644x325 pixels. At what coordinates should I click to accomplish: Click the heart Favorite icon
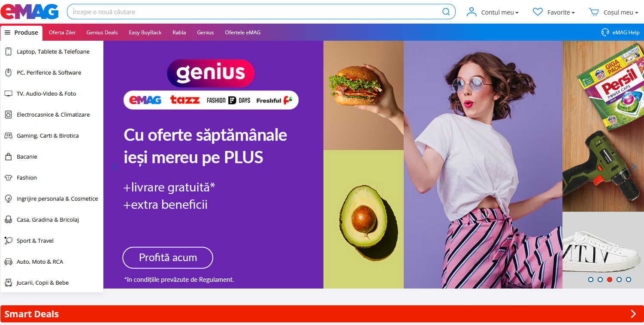(538, 12)
